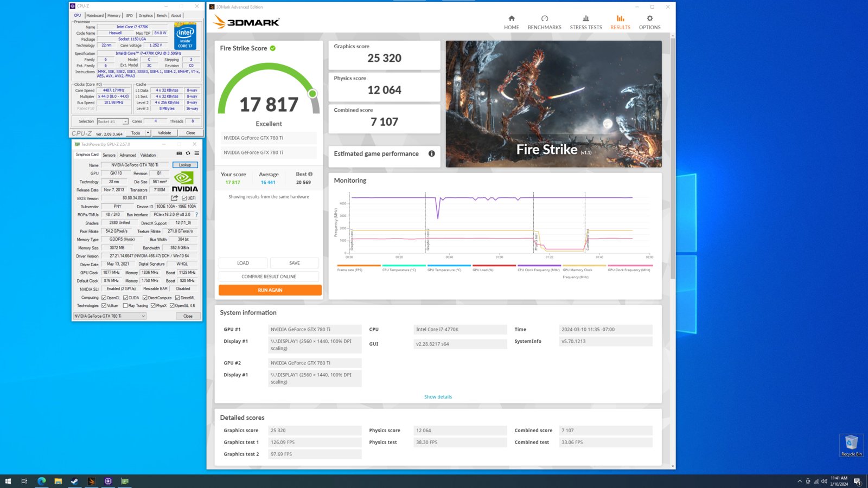Viewport: 868px width, 488px height.
Task: Open the Socket #1 selection dropdown in CPU-Z
Action: click(112, 121)
